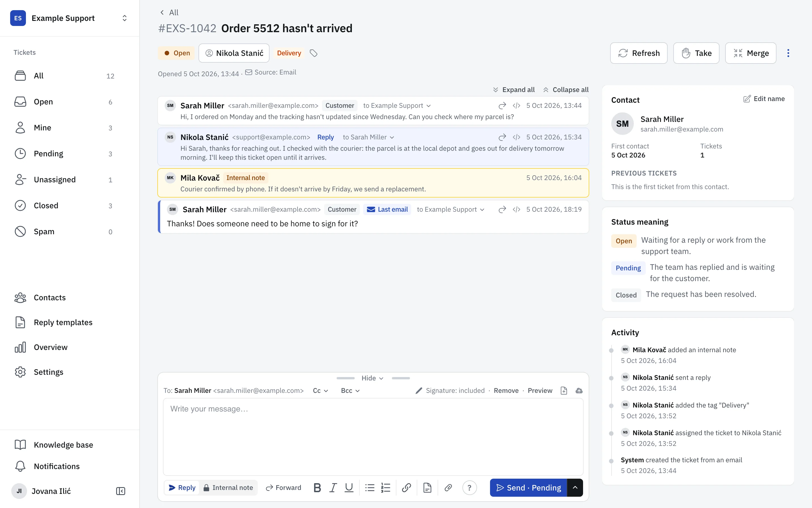Image resolution: width=812 pixels, height=508 pixels.
Task: Click the Refresh button
Action: point(639,53)
